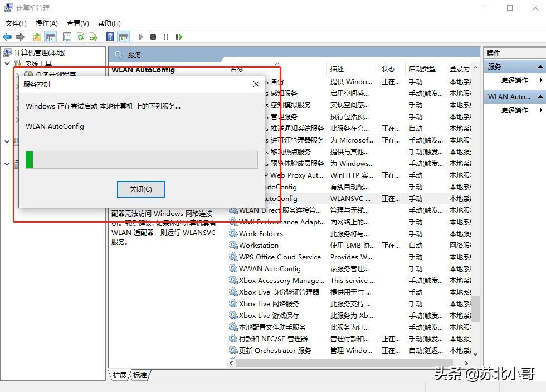This screenshot has height=392, width=546.
Task: Select the WPS Office Cloud Service row
Action: tap(350, 257)
